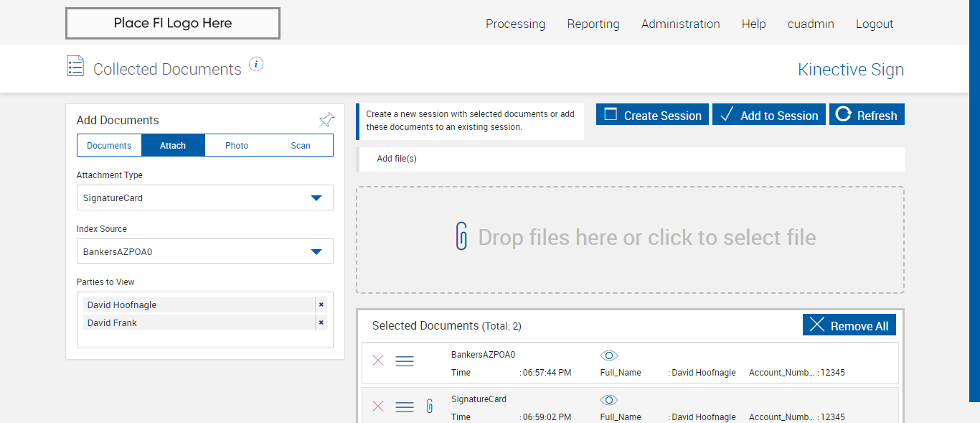This screenshot has width=980, height=423.
Task: Switch to the Photo tab
Action: point(237,145)
